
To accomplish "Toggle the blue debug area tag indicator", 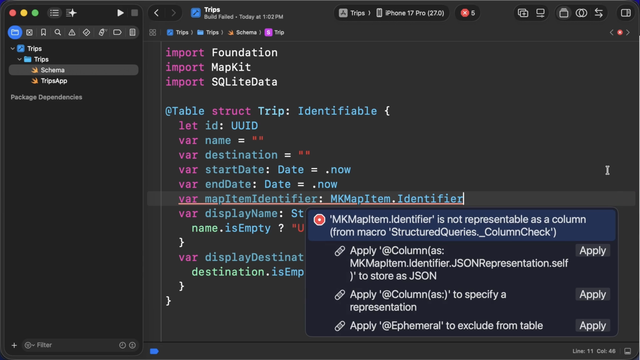I will pyautogui.click(x=154, y=351).
